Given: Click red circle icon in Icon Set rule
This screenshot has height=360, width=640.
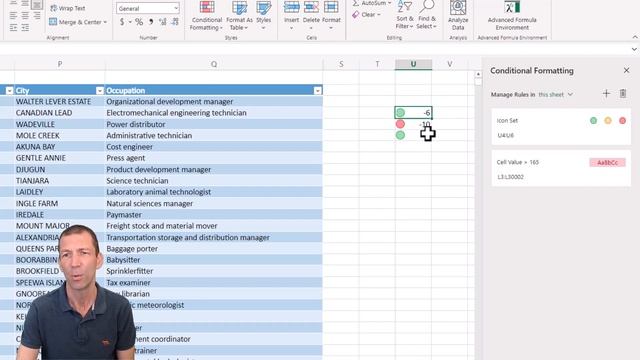Looking at the screenshot, I should (622, 120).
